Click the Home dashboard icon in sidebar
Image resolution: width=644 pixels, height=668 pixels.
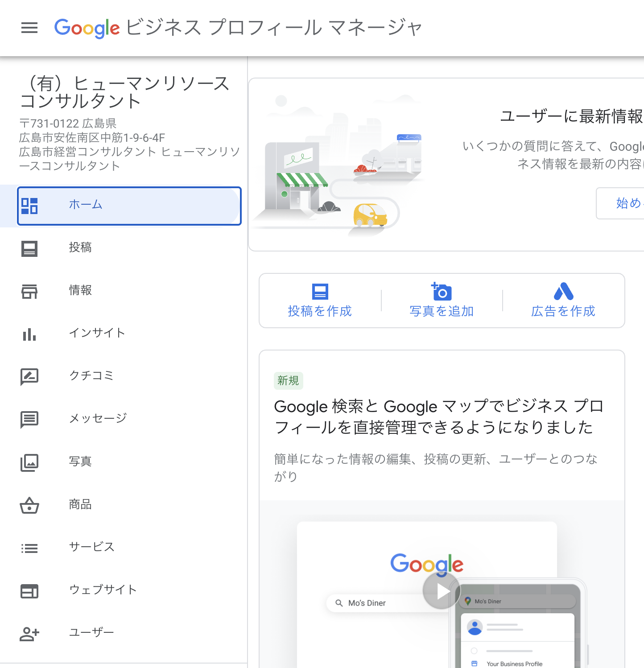click(x=29, y=206)
